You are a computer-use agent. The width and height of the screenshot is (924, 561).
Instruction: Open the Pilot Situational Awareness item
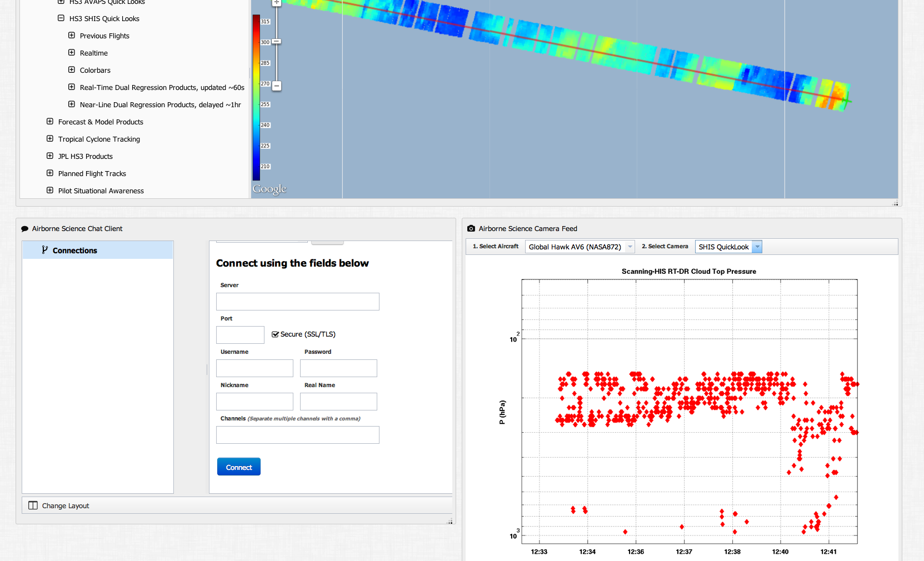coord(101,191)
